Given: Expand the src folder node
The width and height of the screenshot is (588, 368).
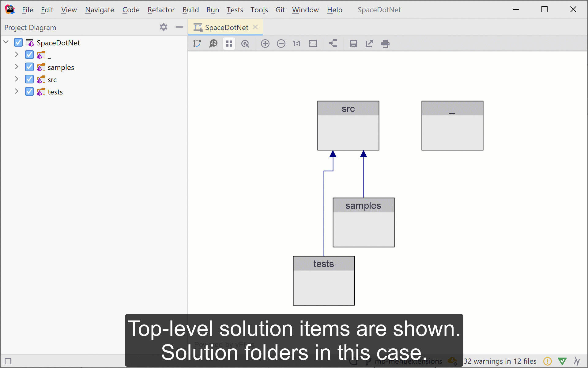Looking at the screenshot, I should tap(17, 79).
